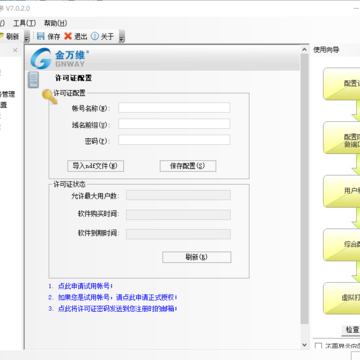
Task: Click the 用户 wizard step box
Action: (341, 191)
